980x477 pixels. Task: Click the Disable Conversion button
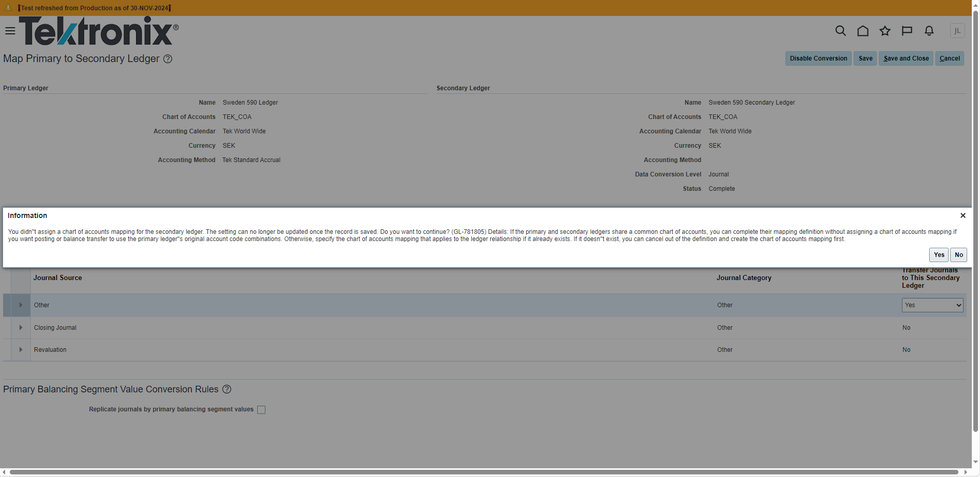coord(818,58)
